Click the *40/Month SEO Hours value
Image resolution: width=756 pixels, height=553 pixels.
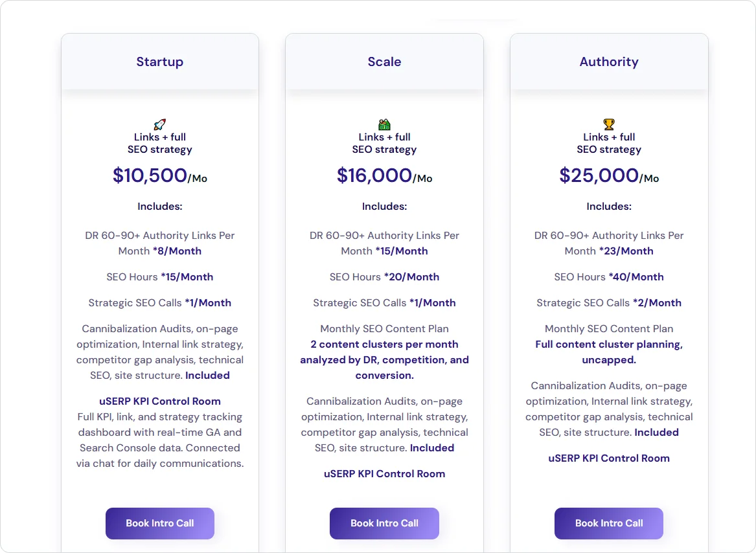636,277
